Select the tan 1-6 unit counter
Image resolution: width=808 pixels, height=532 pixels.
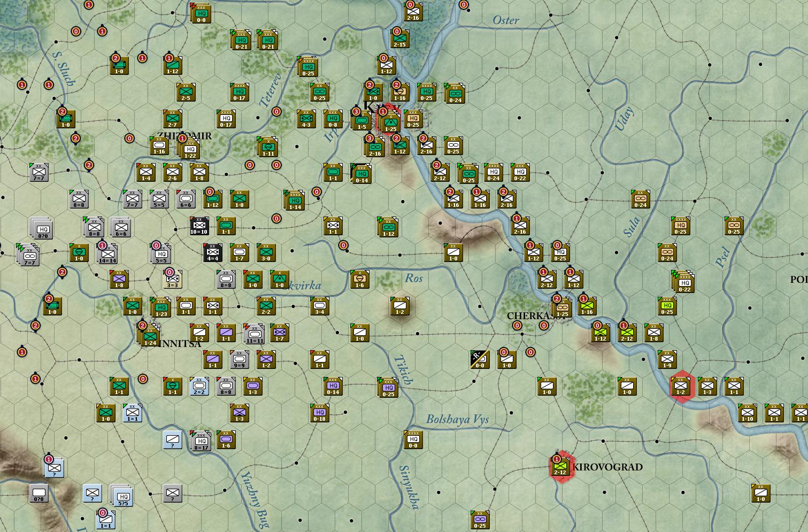pyautogui.click(x=359, y=279)
